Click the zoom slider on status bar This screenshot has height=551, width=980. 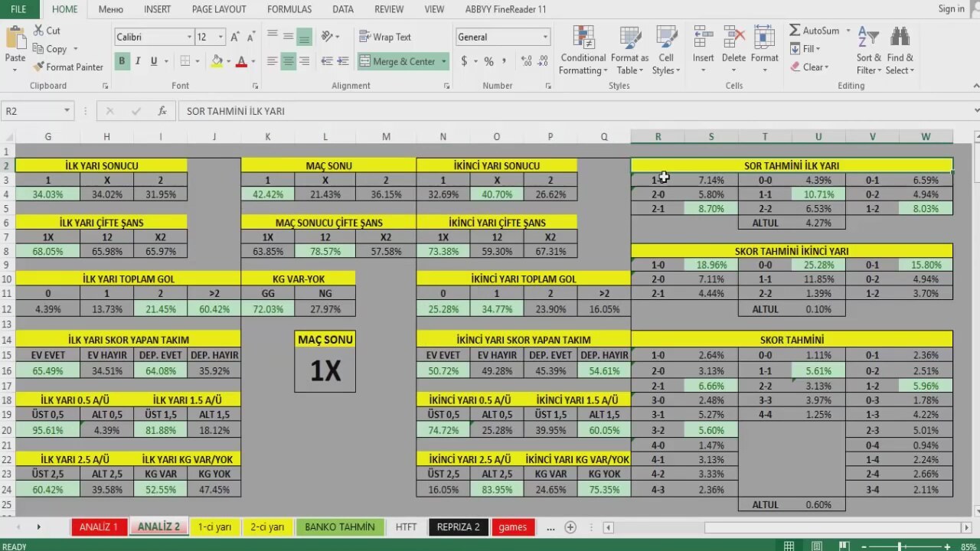[x=901, y=546]
